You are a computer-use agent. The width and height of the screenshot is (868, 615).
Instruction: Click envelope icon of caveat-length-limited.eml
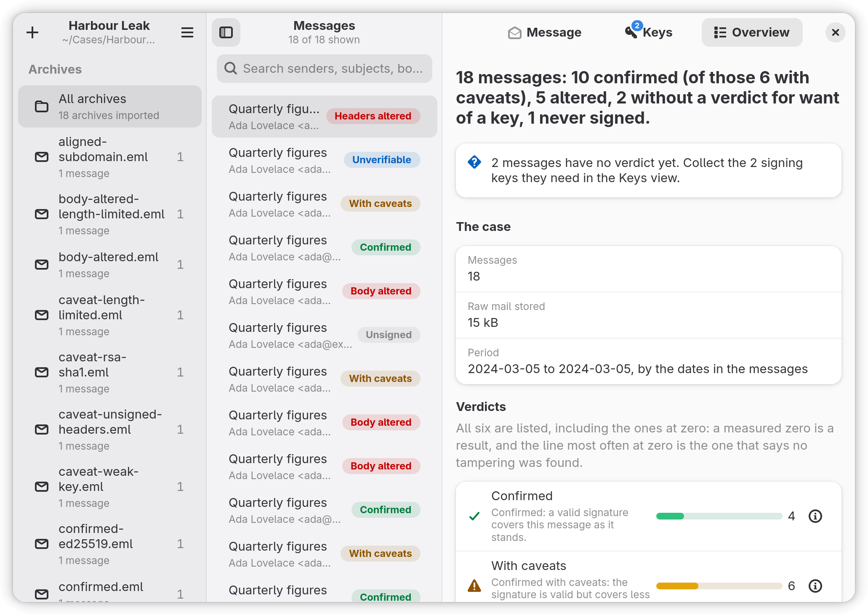[x=41, y=315]
